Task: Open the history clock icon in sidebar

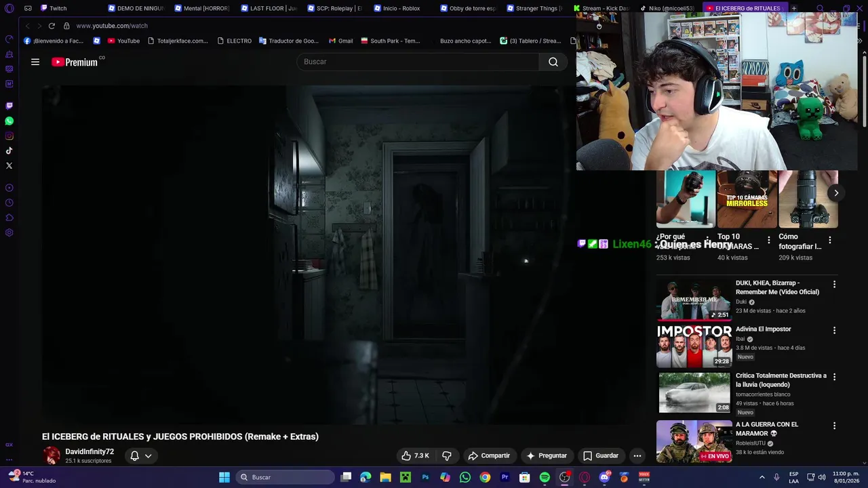Action: coord(9,203)
